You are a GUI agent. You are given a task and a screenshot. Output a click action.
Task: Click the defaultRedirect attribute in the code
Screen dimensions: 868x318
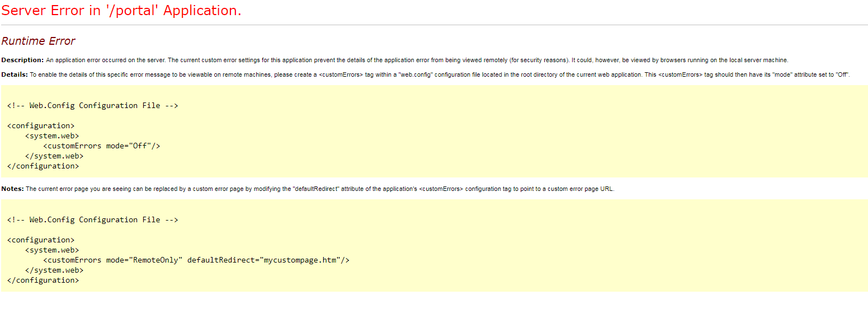[x=221, y=260]
